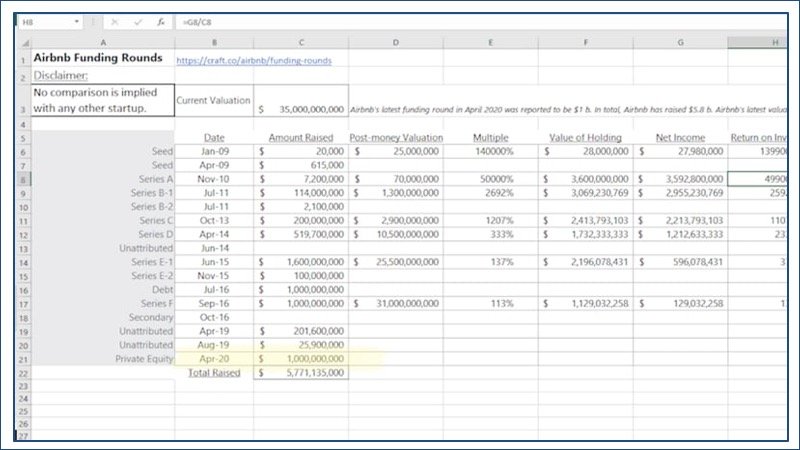This screenshot has height=450, width=800.
Task: Select the 113% multiple cell
Action: coord(490,303)
